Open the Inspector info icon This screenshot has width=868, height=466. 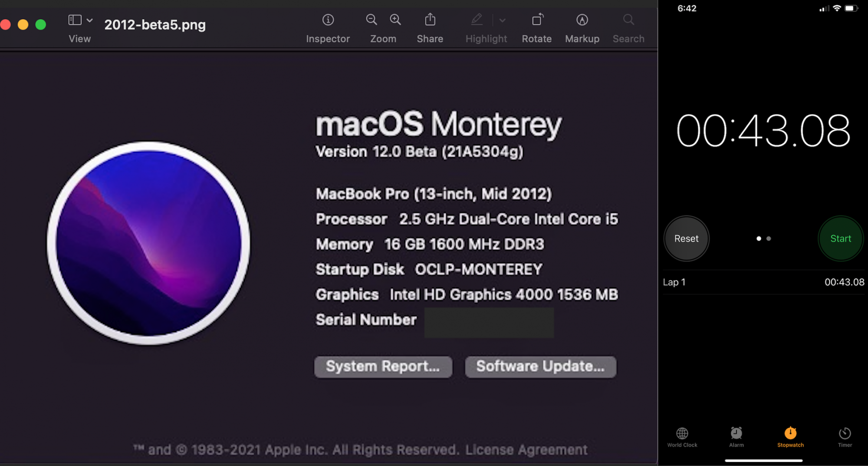click(x=328, y=20)
